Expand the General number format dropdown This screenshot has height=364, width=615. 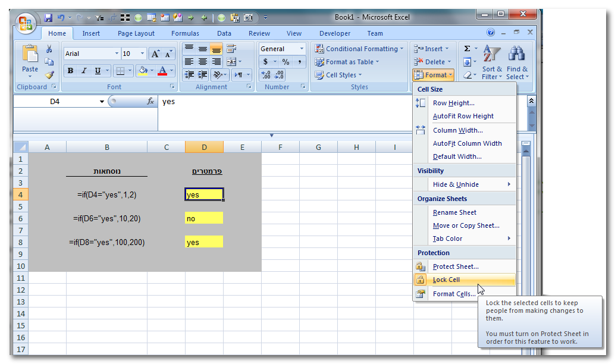pos(302,49)
